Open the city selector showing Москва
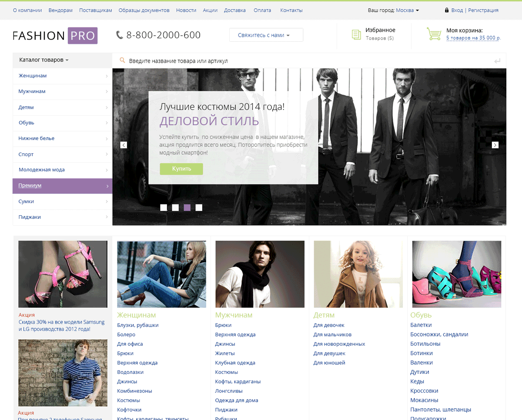Image resolution: width=522 pixels, height=420 pixels. pos(407,10)
